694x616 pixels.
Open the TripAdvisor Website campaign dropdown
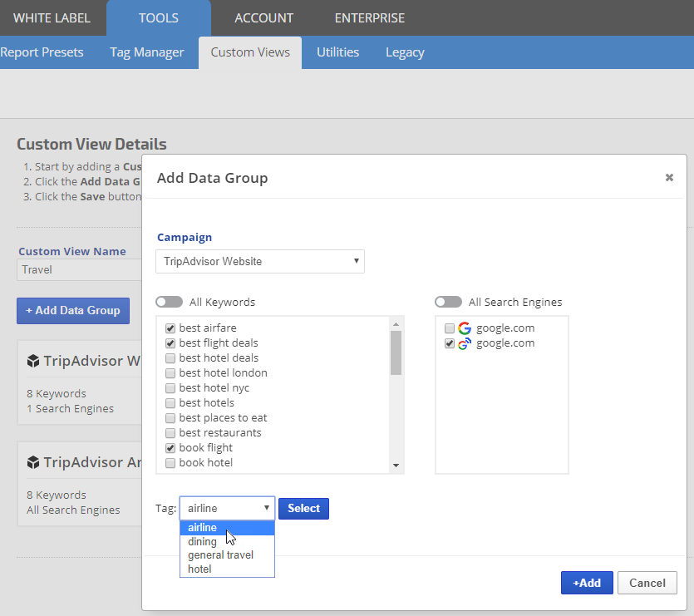click(x=259, y=262)
